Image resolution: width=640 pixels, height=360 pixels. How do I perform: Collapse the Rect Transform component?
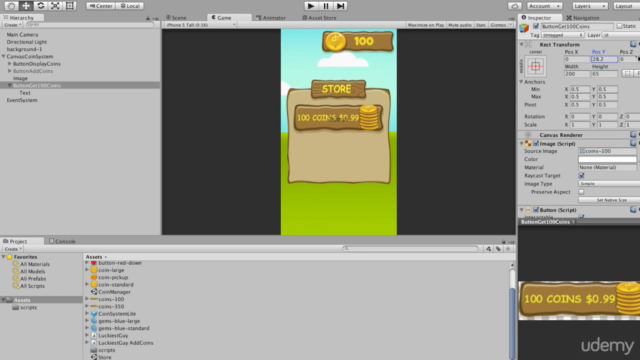point(521,44)
